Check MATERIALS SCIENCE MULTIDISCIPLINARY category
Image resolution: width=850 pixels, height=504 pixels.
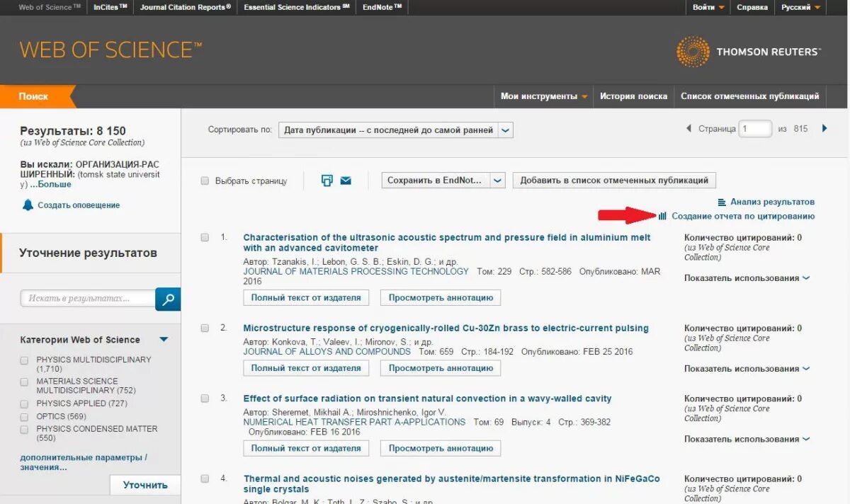pyautogui.click(x=25, y=382)
